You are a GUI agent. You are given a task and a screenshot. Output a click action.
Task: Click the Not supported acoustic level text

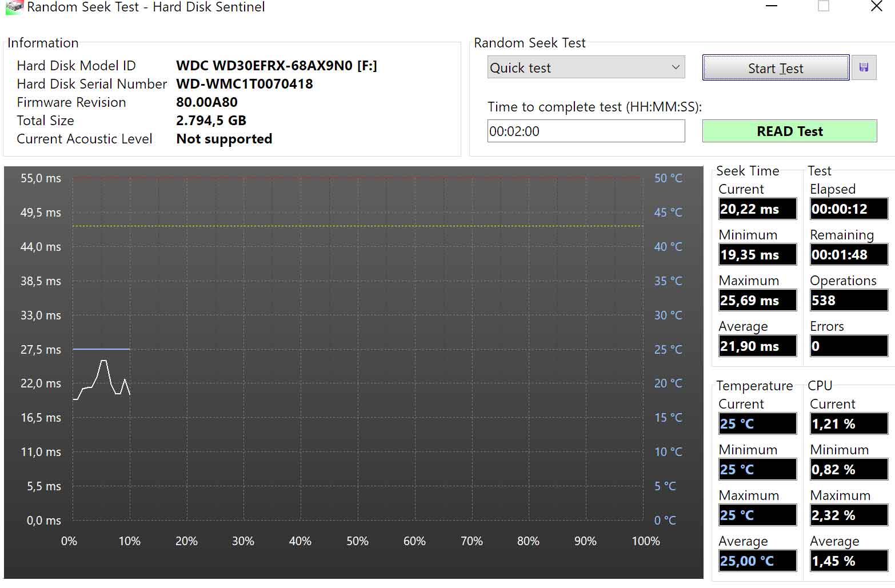tap(224, 139)
